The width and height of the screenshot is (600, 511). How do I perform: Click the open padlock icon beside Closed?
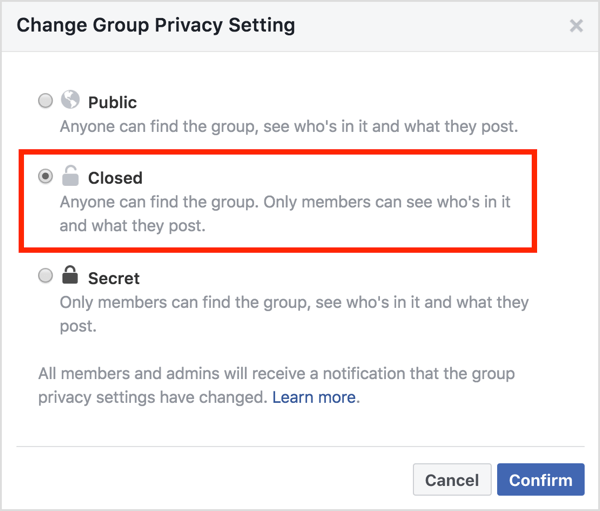click(x=70, y=177)
